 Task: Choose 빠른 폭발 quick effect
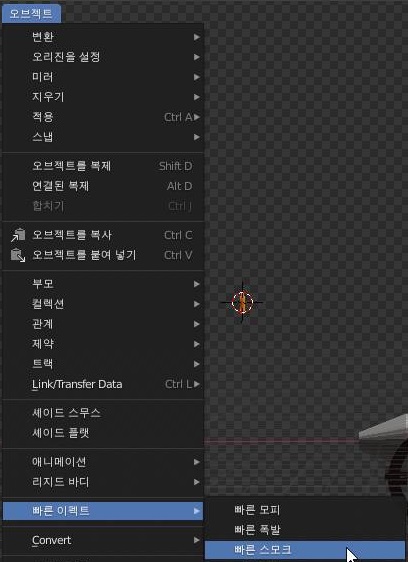pos(305,530)
